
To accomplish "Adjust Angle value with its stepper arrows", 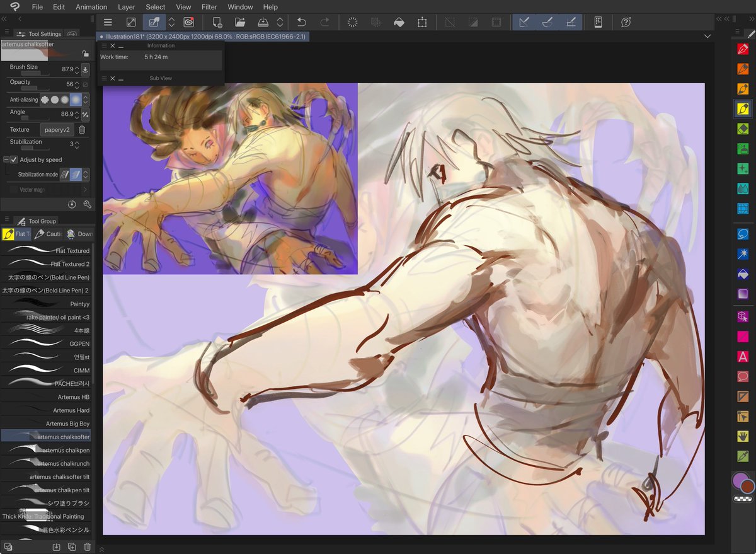I will point(77,115).
